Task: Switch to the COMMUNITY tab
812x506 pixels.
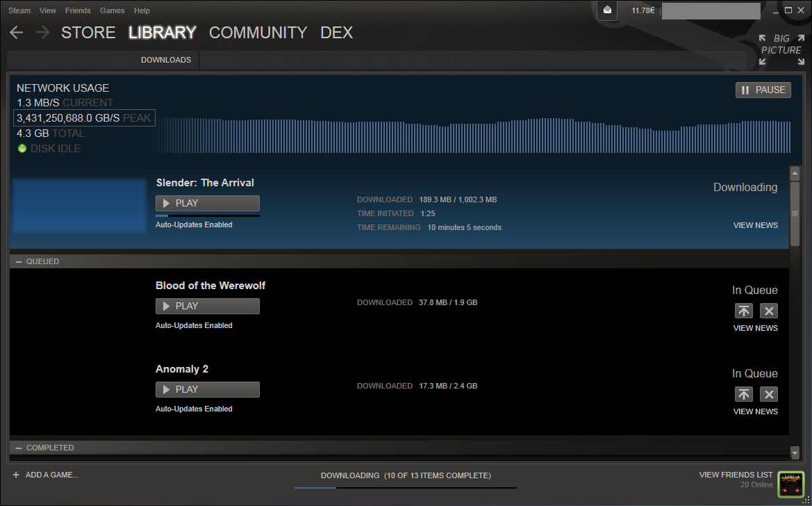Action: click(258, 33)
